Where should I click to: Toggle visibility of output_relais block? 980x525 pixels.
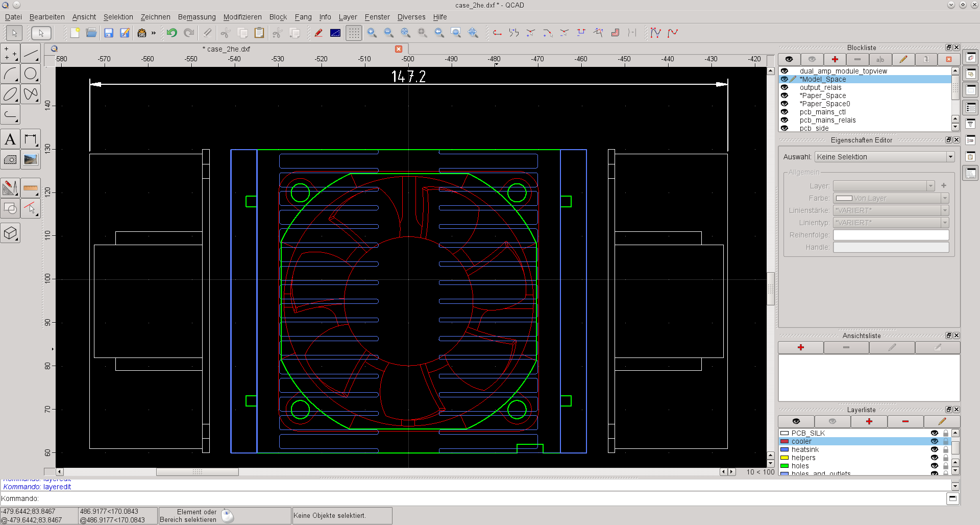click(x=785, y=87)
